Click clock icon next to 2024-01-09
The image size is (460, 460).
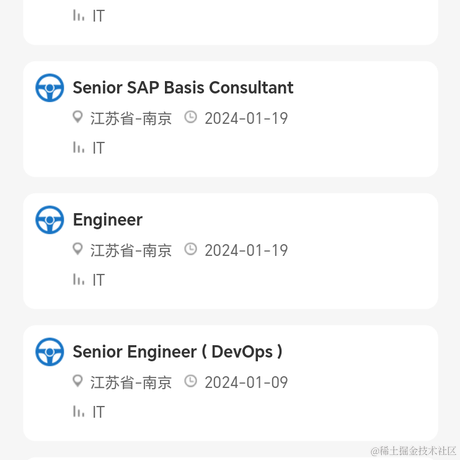click(191, 381)
